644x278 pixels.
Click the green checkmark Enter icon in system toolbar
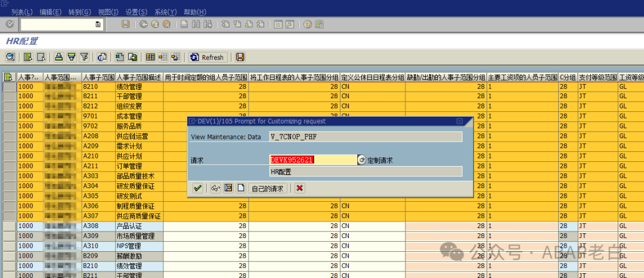coord(10,24)
